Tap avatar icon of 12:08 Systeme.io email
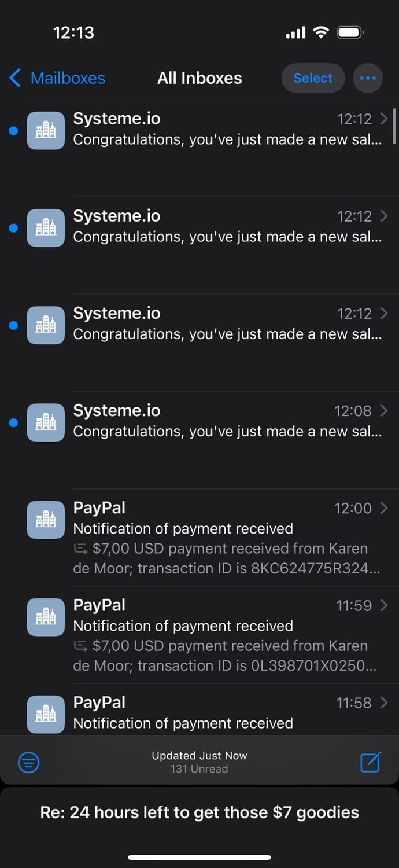The image size is (399, 868). (46, 422)
